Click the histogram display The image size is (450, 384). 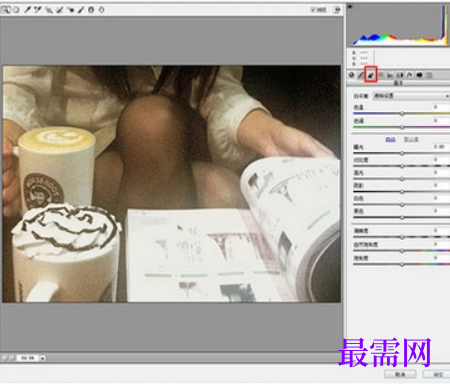[x=399, y=25]
